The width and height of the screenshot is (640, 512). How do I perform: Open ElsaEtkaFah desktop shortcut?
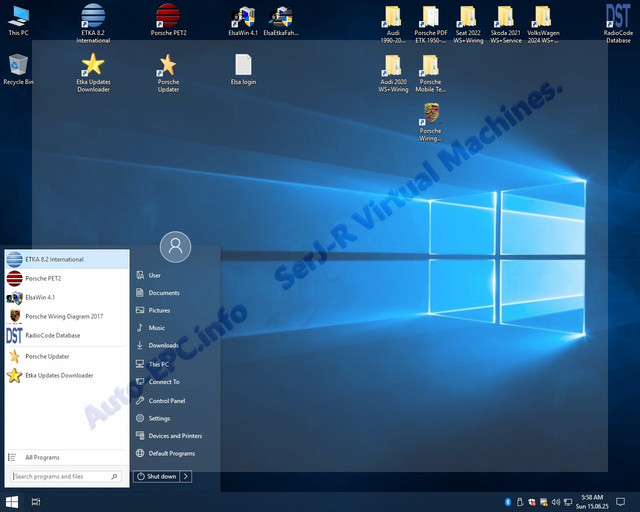pyautogui.click(x=281, y=21)
